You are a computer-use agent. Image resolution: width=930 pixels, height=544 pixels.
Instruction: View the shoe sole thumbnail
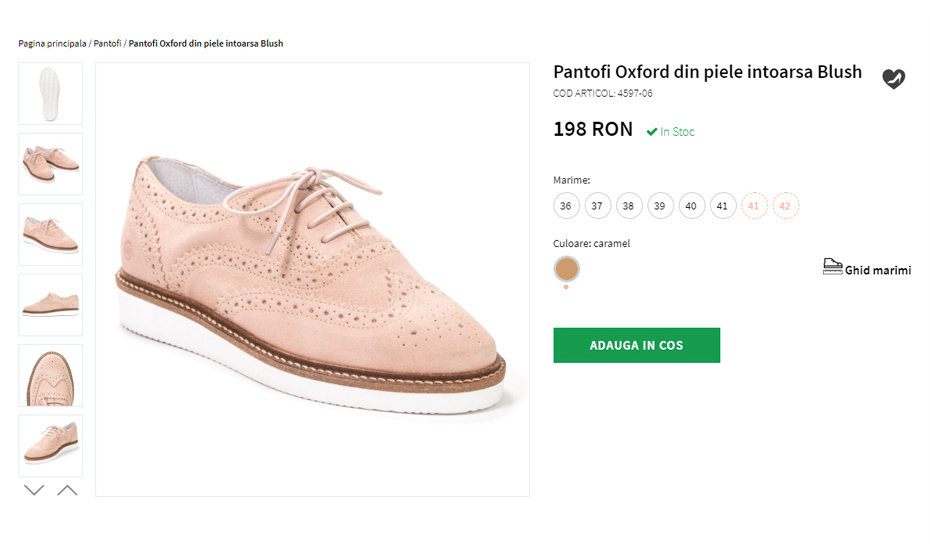tap(50, 94)
